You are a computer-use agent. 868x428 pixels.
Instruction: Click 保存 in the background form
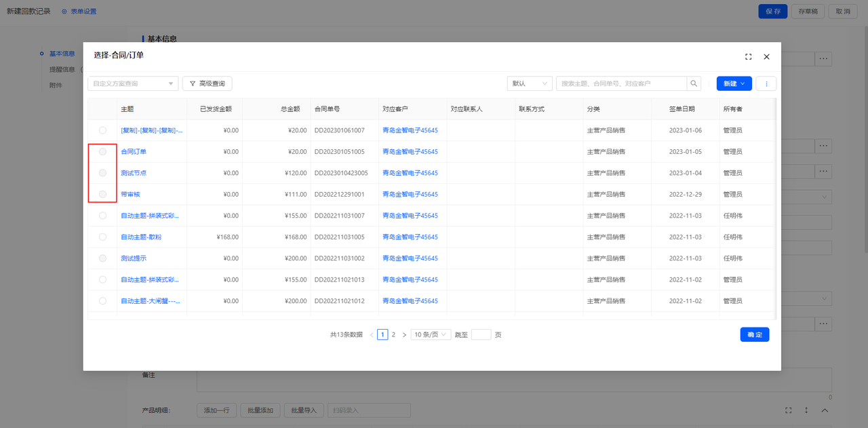coord(773,12)
